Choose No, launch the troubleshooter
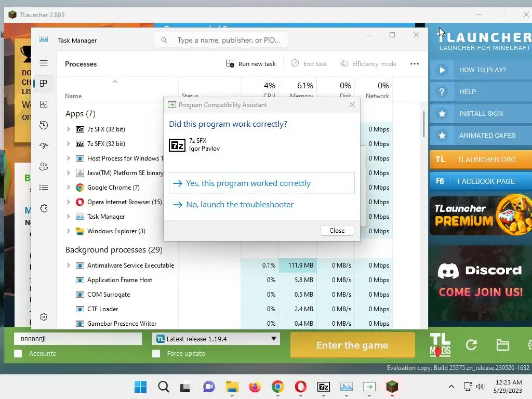The width and height of the screenshot is (532, 399). [262, 205]
